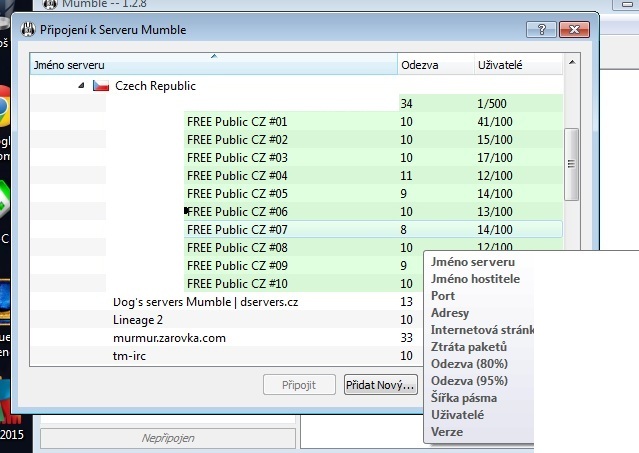Click users value 17/100
639x453 pixels.
pyautogui.click(x=495, y=157)
